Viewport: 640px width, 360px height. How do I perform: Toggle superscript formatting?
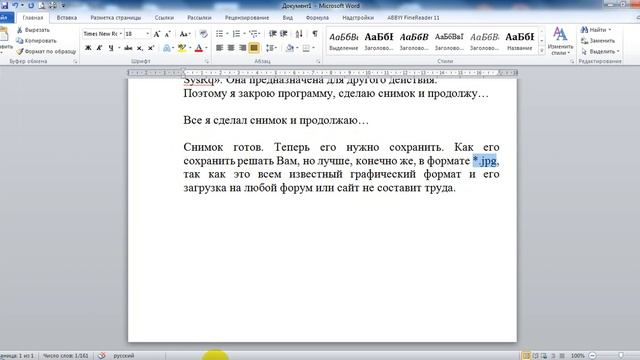coord(151,48)
